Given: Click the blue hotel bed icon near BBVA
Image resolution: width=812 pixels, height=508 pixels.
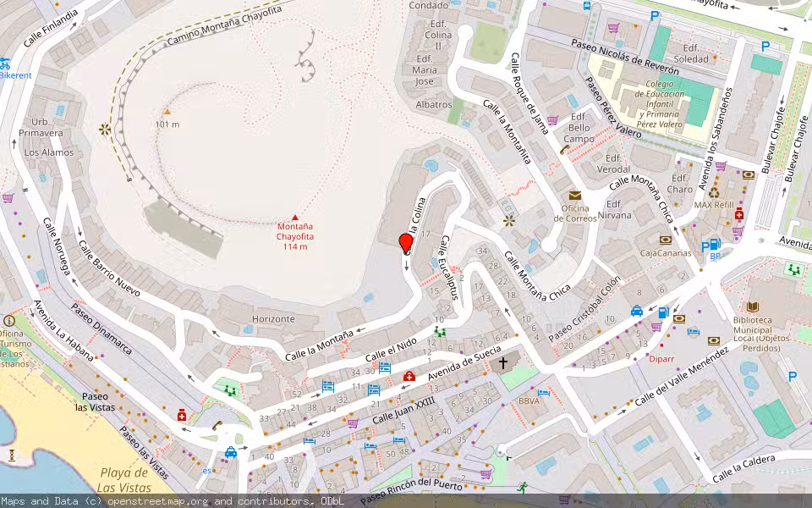Looking at the screenshot, I should (543, 393).
